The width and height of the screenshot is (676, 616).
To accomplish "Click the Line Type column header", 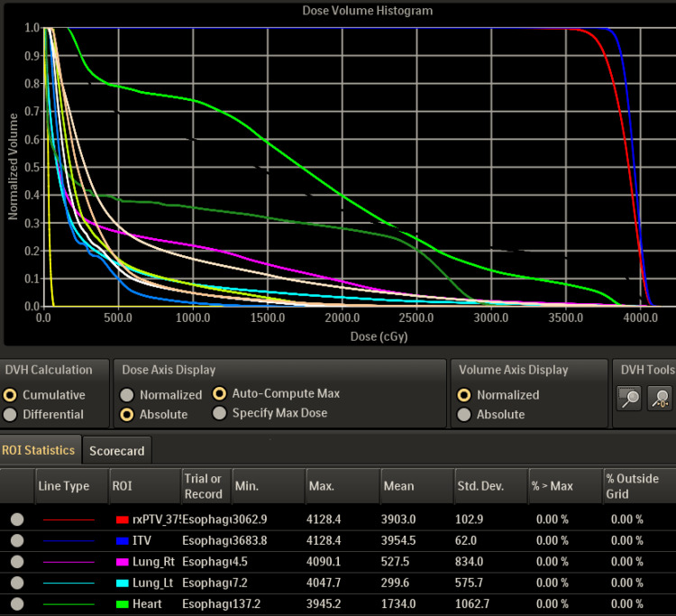I will [x=71, y=486].
